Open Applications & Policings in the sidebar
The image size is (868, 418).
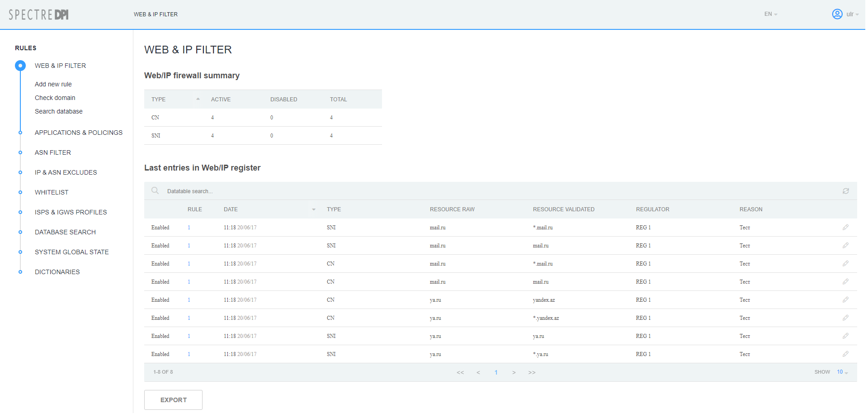tap(79, 133)
